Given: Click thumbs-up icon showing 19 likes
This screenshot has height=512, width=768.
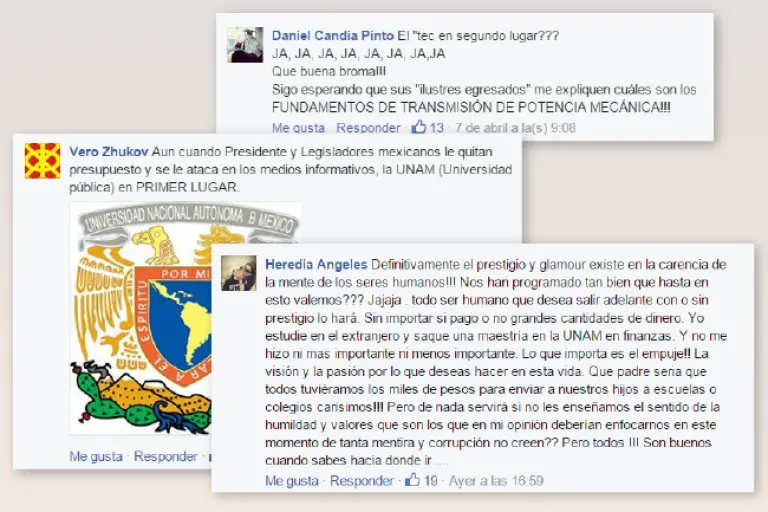Looking at the screenshot, I should point(412,480).
